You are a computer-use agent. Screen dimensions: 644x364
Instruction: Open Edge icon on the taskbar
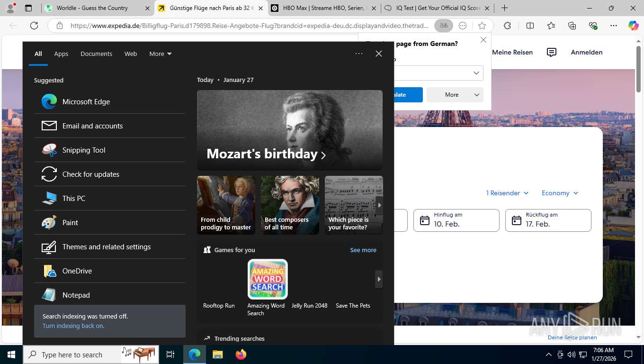(195, 355)
